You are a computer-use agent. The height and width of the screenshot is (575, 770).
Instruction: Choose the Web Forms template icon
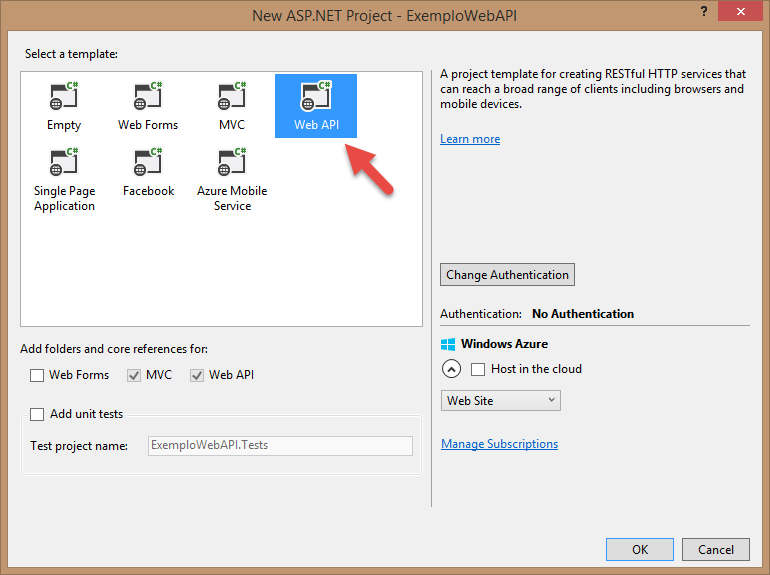[x=148, y=96]
